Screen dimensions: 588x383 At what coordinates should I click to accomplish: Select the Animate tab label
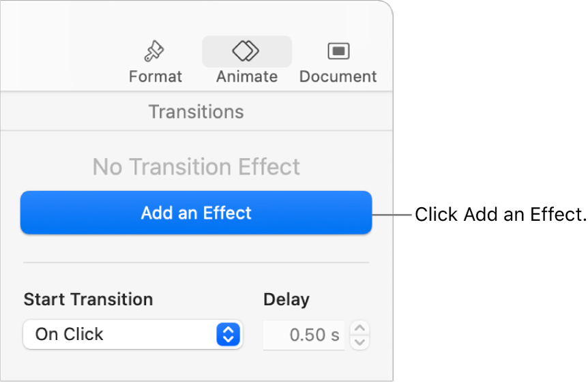[246, 76]
